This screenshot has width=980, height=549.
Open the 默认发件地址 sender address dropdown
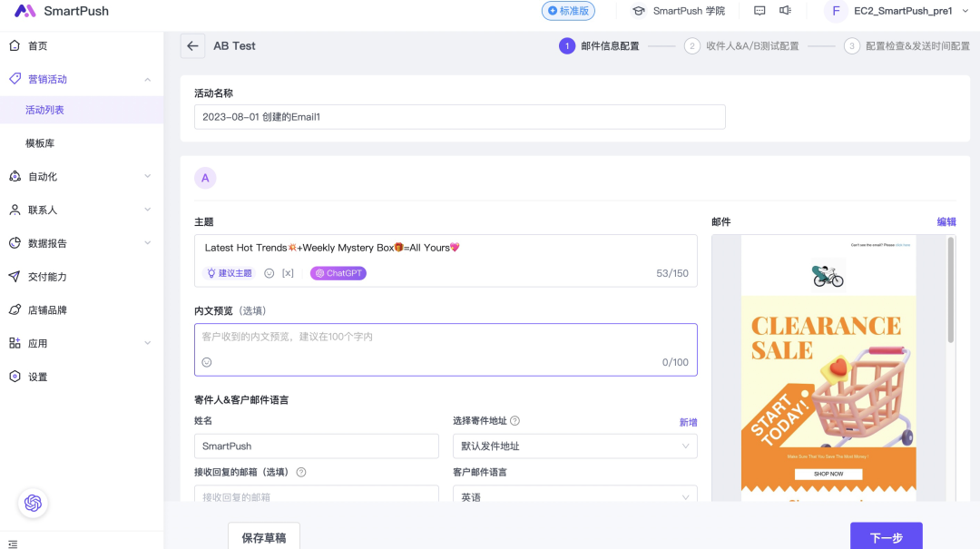pyautogui.click(x=575, y=446)
